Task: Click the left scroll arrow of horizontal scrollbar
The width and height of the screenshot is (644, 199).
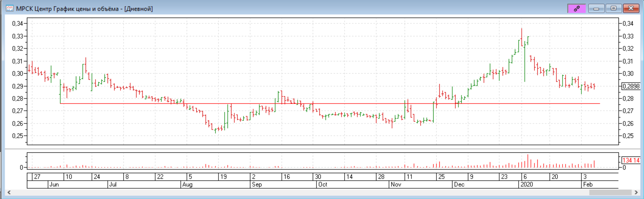Action: (9, 192)
